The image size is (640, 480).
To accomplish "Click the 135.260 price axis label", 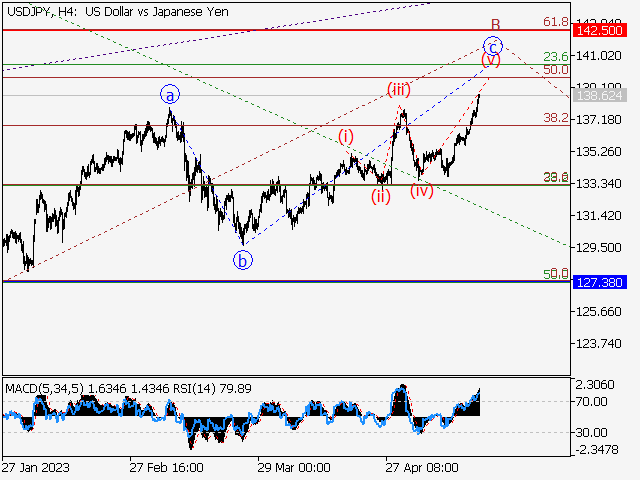I will click(598, 152).
